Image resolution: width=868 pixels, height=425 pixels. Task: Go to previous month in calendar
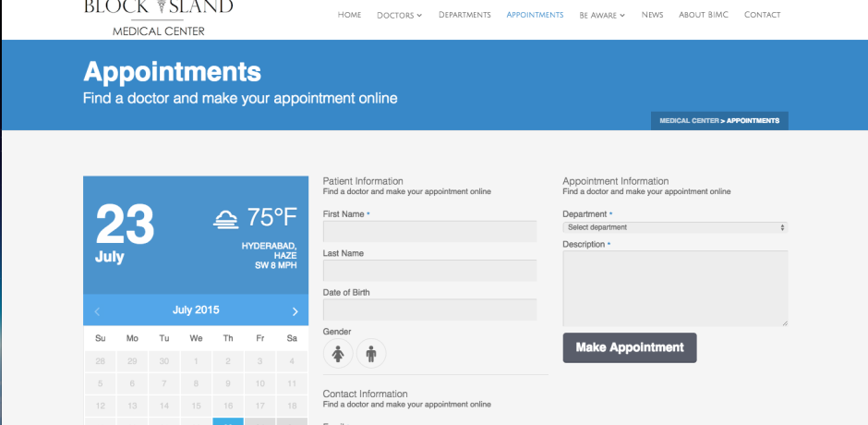click(97, 311)
